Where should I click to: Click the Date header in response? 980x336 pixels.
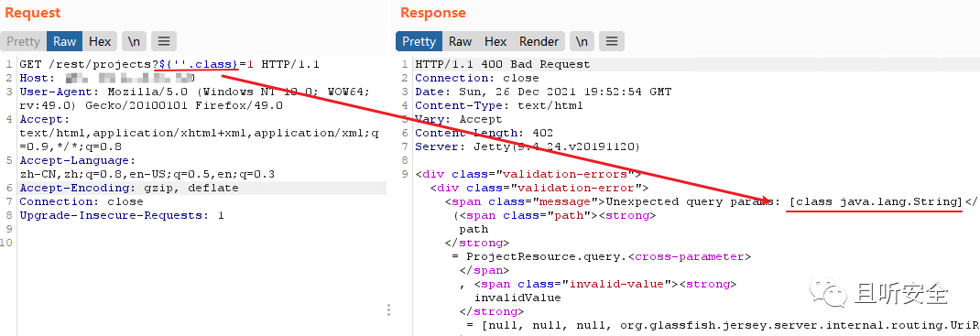point(543,92)
